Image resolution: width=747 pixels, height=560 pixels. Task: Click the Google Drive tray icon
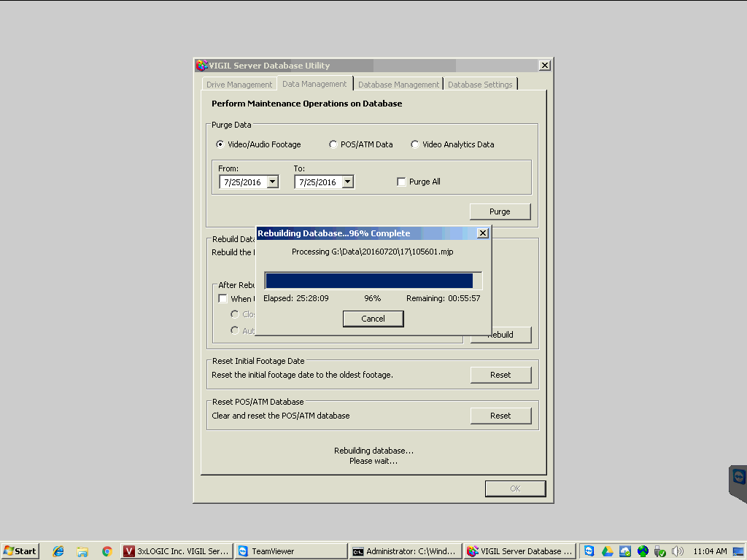click(x=607, y=551)
